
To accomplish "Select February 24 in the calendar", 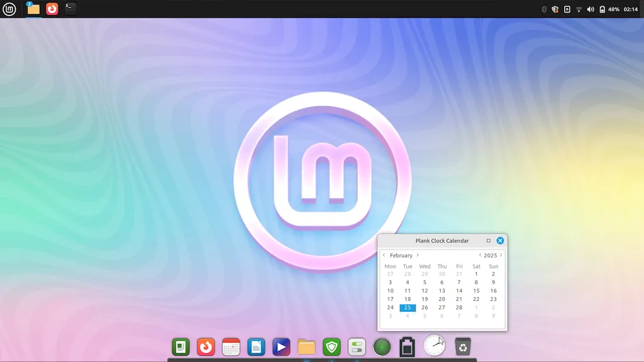I will click(x=390, y=307).
